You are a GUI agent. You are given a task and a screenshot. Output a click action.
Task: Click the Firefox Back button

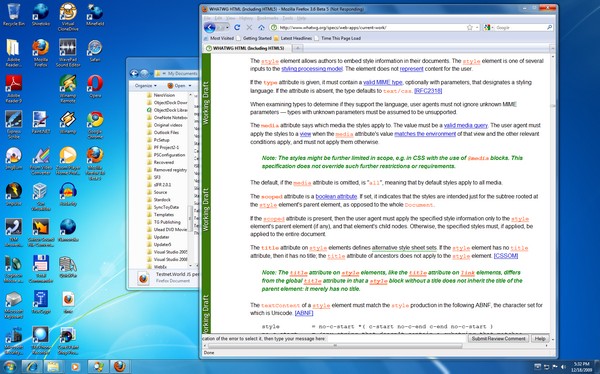pos(209,28)
